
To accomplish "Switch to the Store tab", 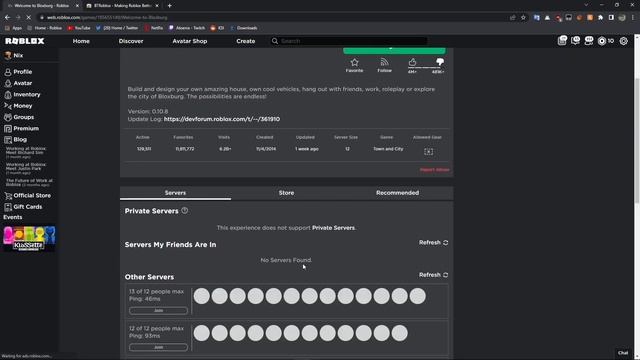I will click(x=286, y=193).
